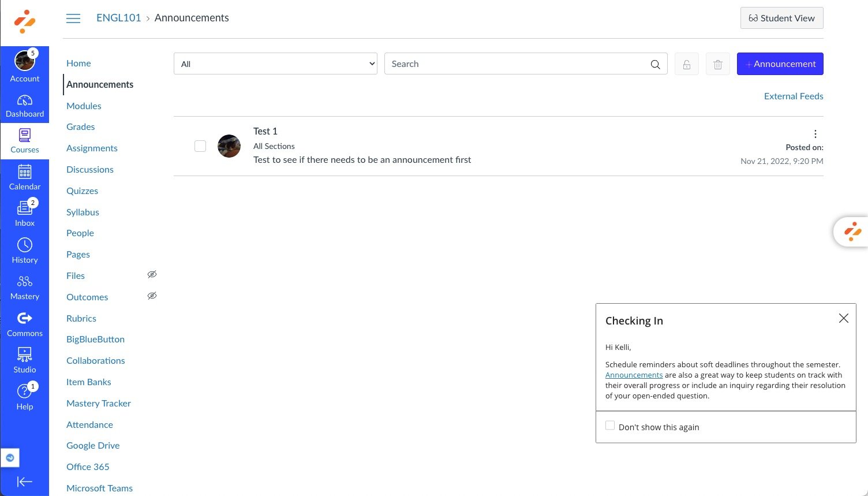Viewport: 868px width, 496px height.
Task: Open Mastery from global navigation
Action: [x=25, y=288]
